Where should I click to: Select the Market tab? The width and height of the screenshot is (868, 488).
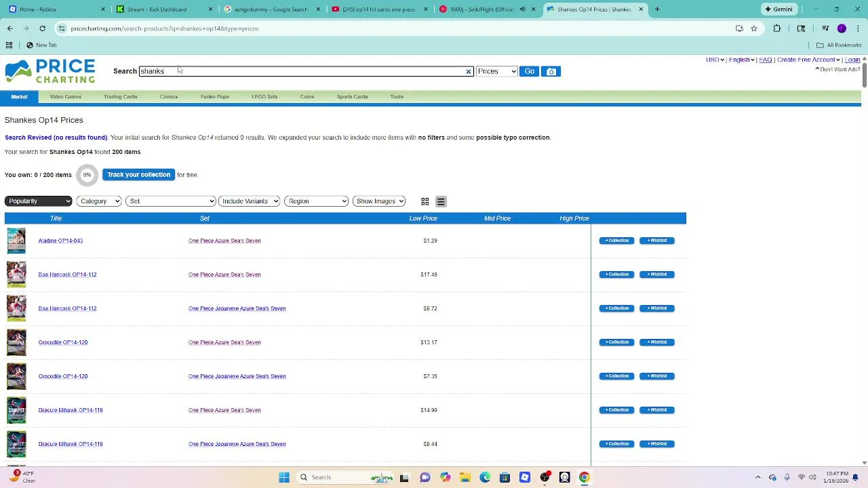19,97
